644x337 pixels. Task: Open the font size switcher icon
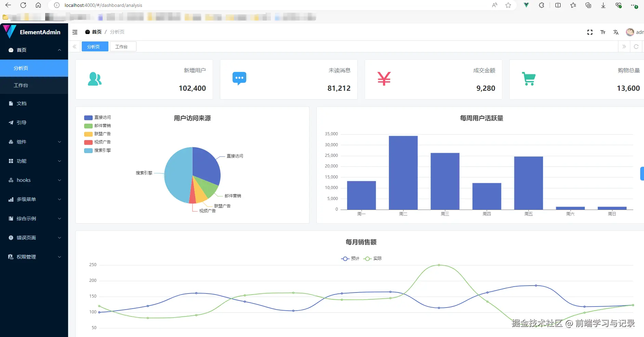point(603,32)
